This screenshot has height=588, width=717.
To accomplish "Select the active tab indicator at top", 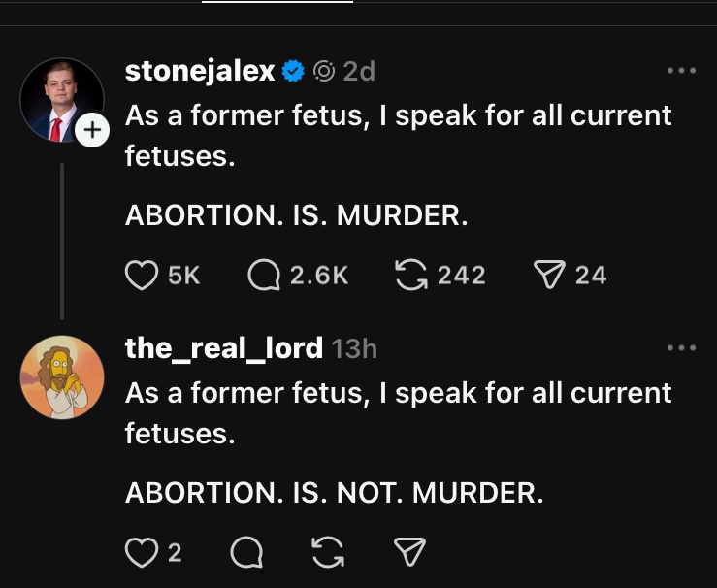I will (x=277, y=3).
